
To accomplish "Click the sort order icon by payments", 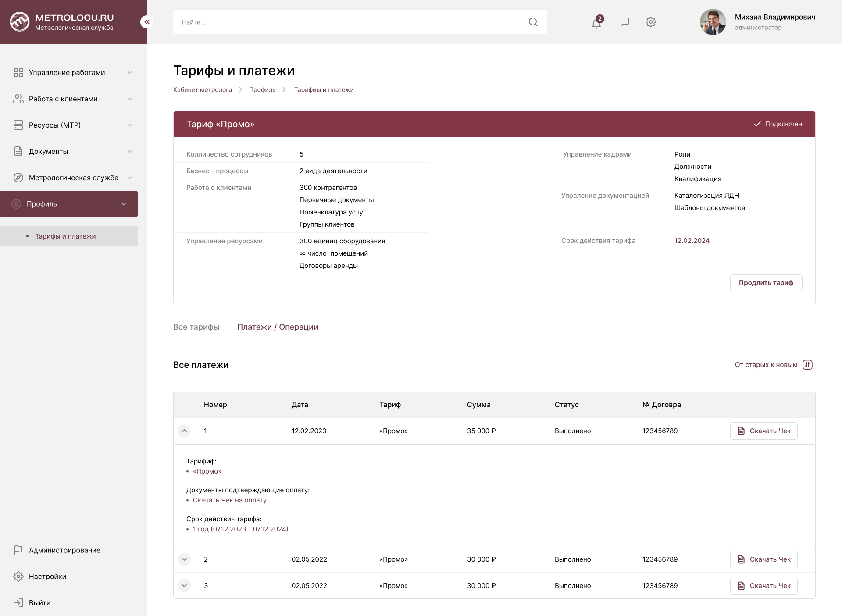I will (x=807, y=365).
